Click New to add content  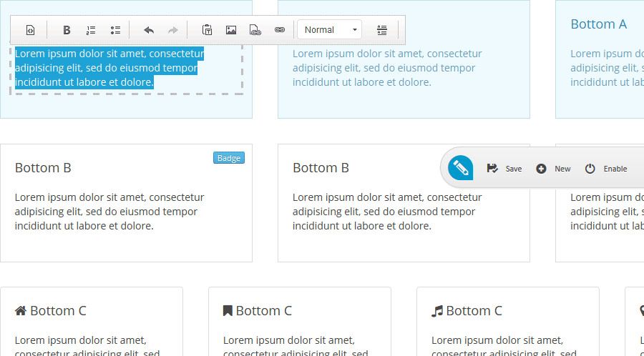click(553, 169)
